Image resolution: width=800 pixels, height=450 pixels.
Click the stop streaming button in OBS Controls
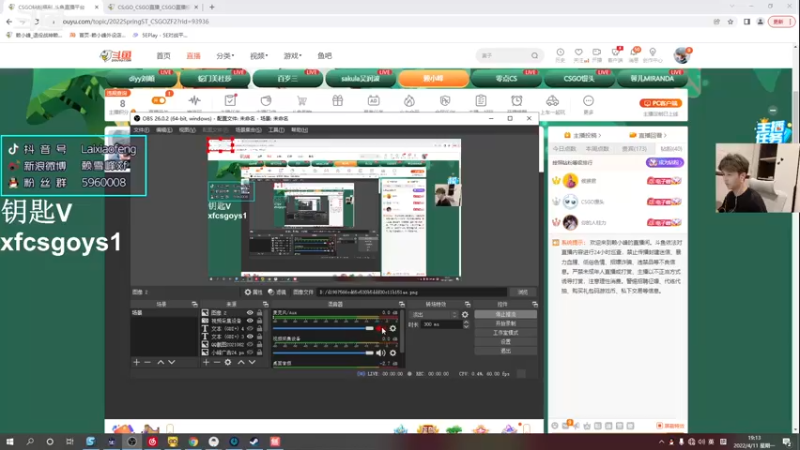click(x=506, y=314)
